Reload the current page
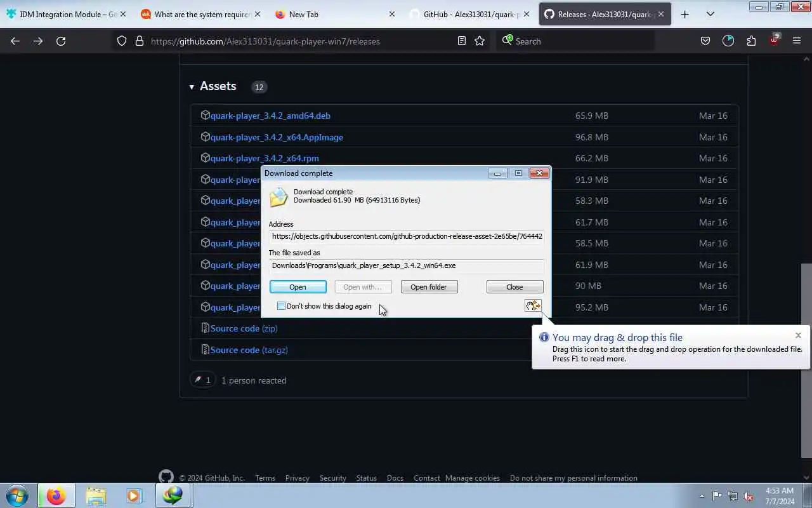The height and width of the screenshot is (508, 812). point(61,41)
